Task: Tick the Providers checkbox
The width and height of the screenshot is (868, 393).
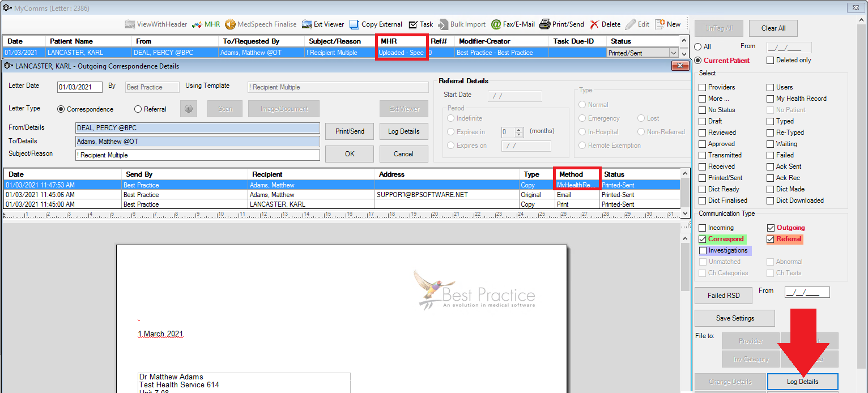Action: point(703,87)
